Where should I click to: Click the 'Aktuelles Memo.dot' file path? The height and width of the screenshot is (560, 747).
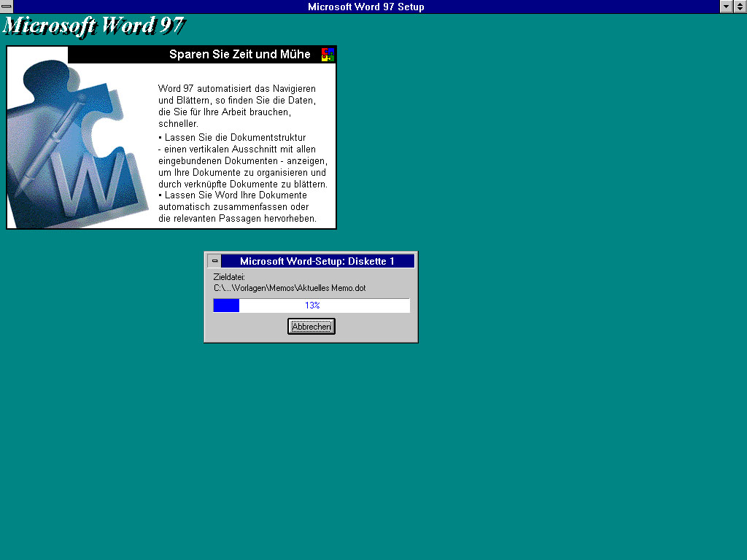click(290, 288)
